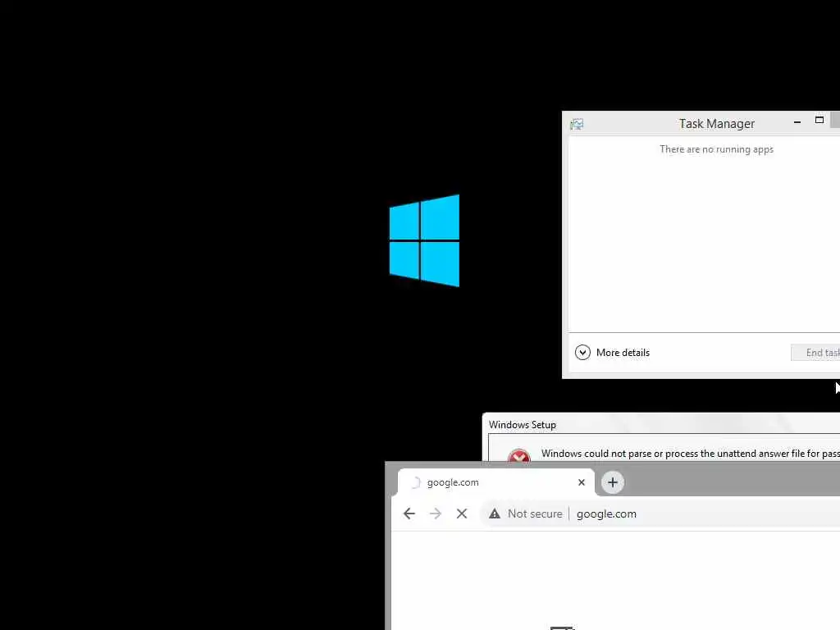Click the Task Manager title bar icon
The height and width of the screenshot is (630, 840).
pyautogui.click(x=577, y=125)
